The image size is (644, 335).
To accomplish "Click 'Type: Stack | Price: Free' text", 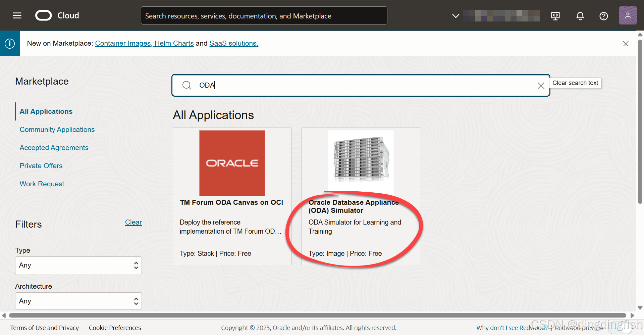I will pos(215,253).
